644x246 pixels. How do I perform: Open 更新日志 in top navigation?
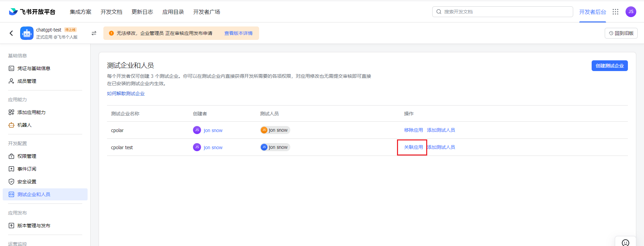tap(142, 12)
